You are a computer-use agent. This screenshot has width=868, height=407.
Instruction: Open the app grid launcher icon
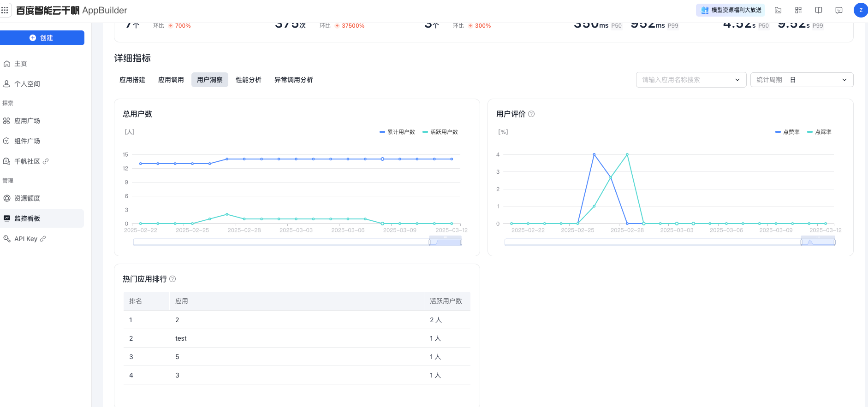[x=5, y=10]
